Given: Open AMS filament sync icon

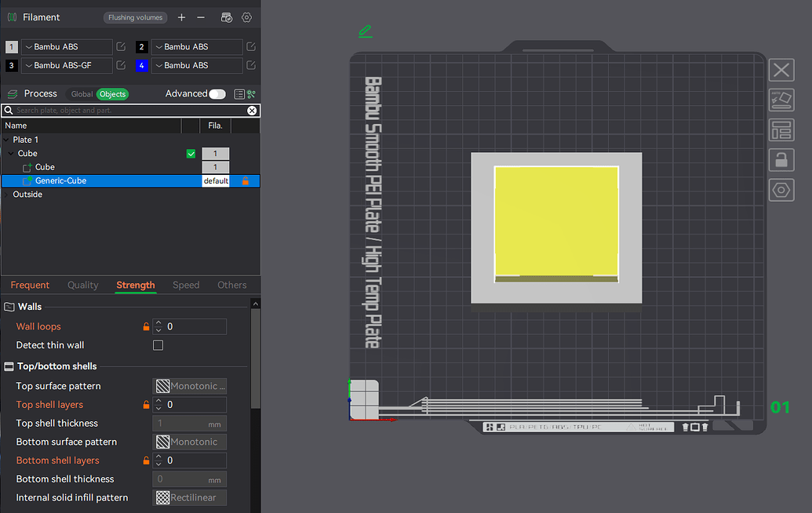Looking at the screenshot, I should point(226,17).
